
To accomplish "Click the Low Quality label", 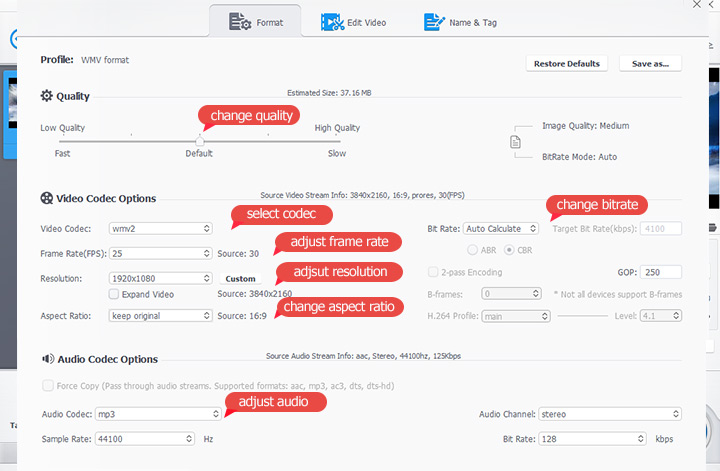I will click(x=62, y=128).
